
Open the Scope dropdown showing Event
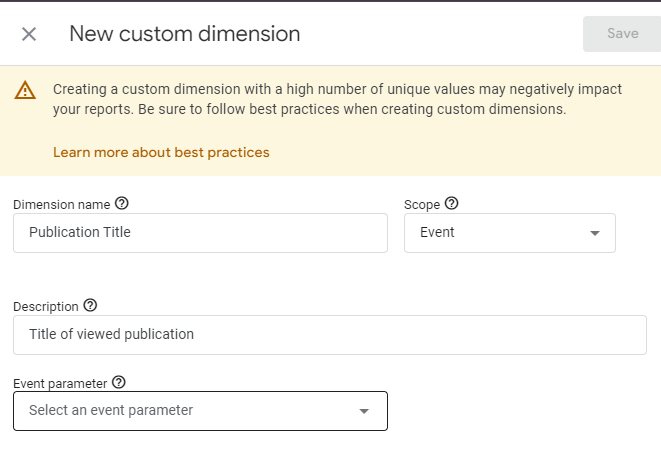tap(510, 233)
